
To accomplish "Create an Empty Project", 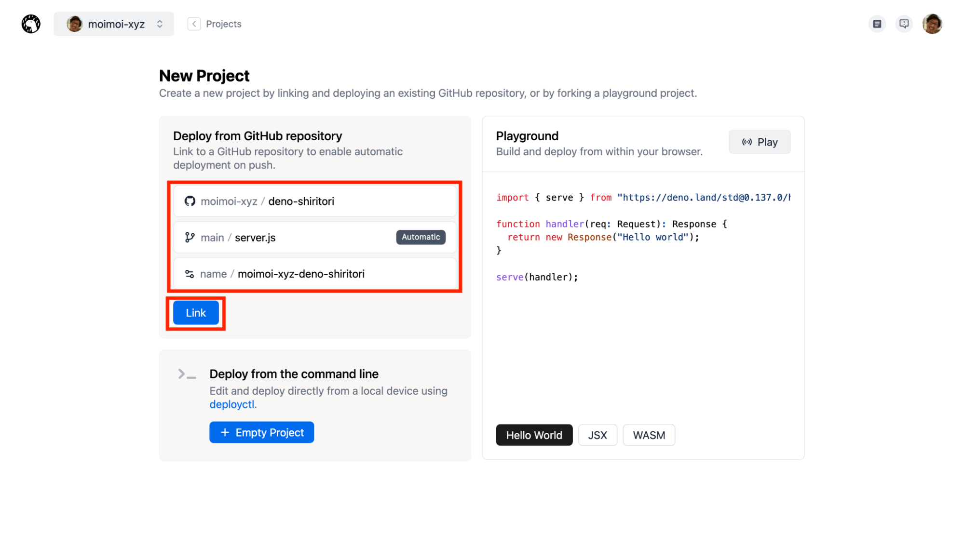I will pyautogui.click(x=261, y=433).
